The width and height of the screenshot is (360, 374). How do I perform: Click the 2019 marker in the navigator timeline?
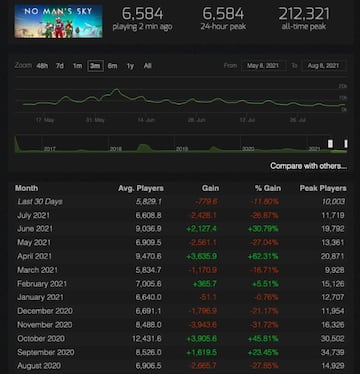pyautogui.click(x=182, y=149)
